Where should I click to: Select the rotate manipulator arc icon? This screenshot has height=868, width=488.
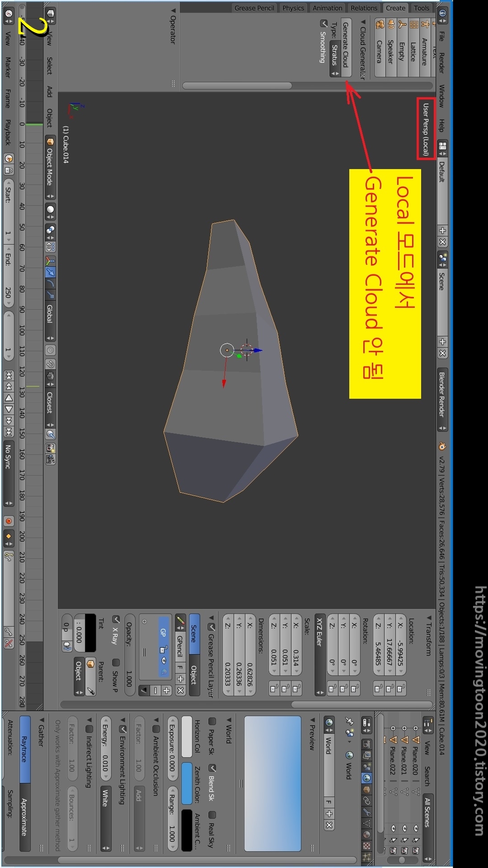(50, 283)
